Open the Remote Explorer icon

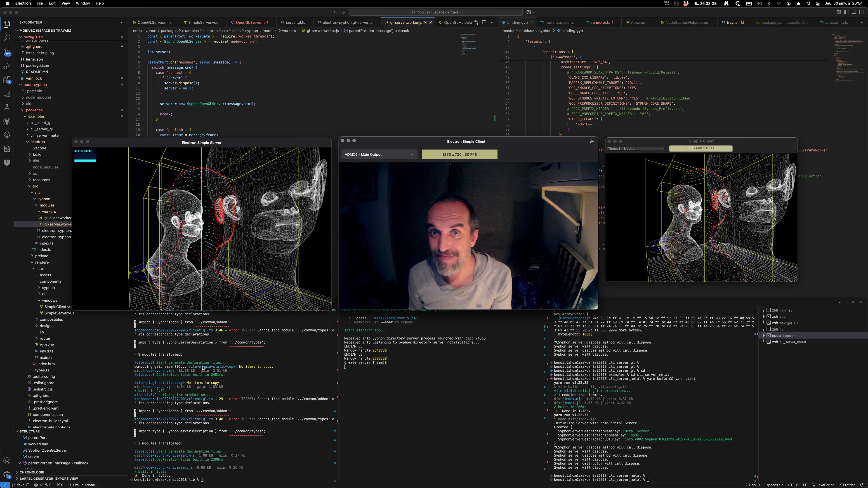[x=7, y=94]
